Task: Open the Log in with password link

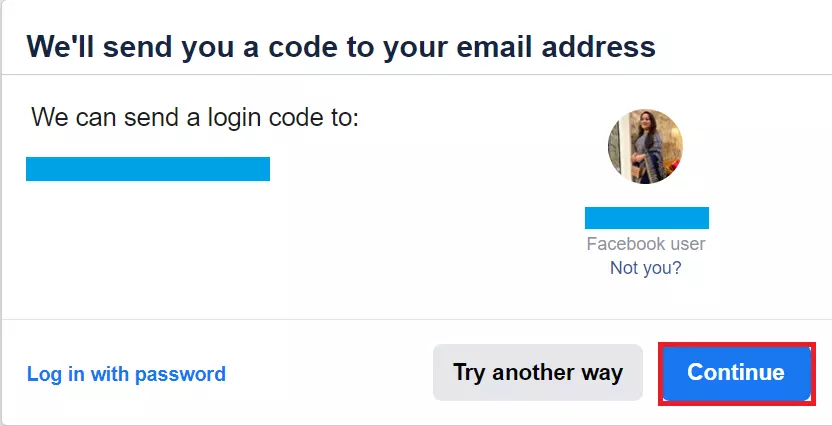Action: pos(126,374)
